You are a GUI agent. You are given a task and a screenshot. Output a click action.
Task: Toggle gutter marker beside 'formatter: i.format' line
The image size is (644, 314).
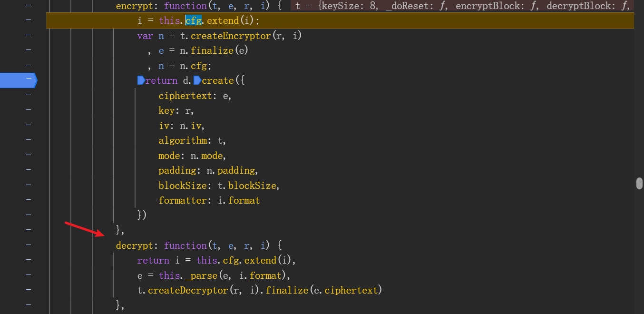tap(29, 200)
